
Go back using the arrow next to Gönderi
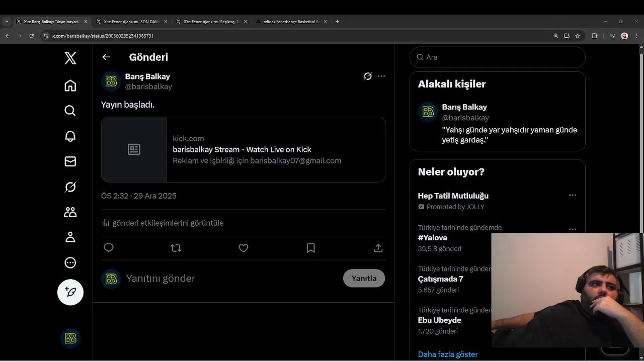[x=106, y=57]
